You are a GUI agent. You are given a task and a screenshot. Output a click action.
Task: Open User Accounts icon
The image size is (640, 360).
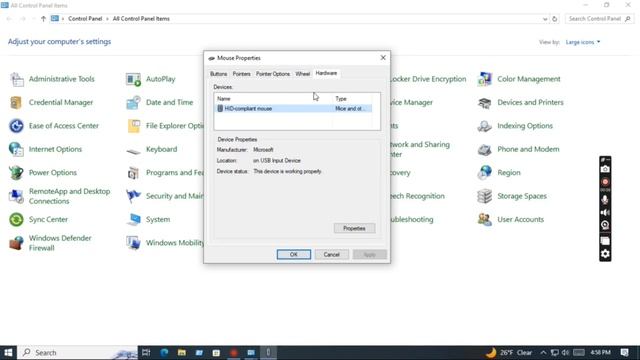pyautogui.click(x=484, y=220)
